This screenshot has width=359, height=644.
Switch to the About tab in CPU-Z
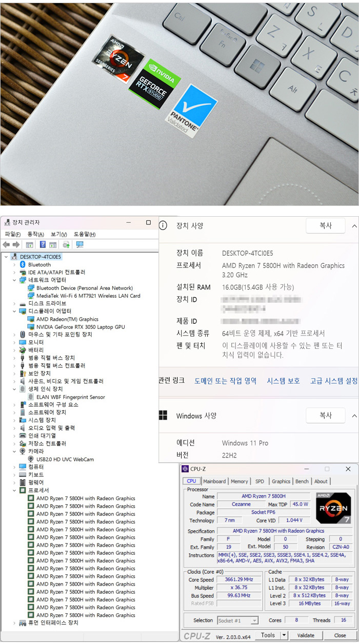point(321,481)
